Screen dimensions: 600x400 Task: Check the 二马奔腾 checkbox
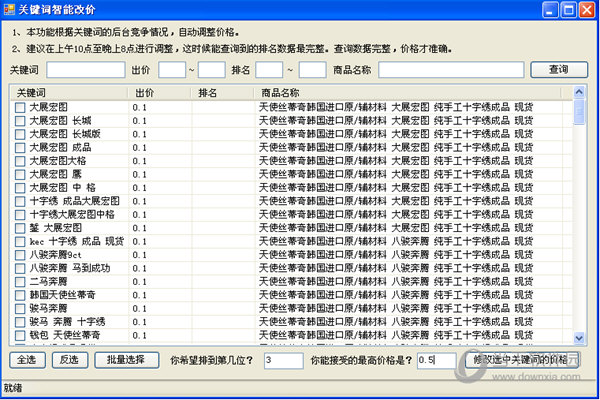coord(20,282)
